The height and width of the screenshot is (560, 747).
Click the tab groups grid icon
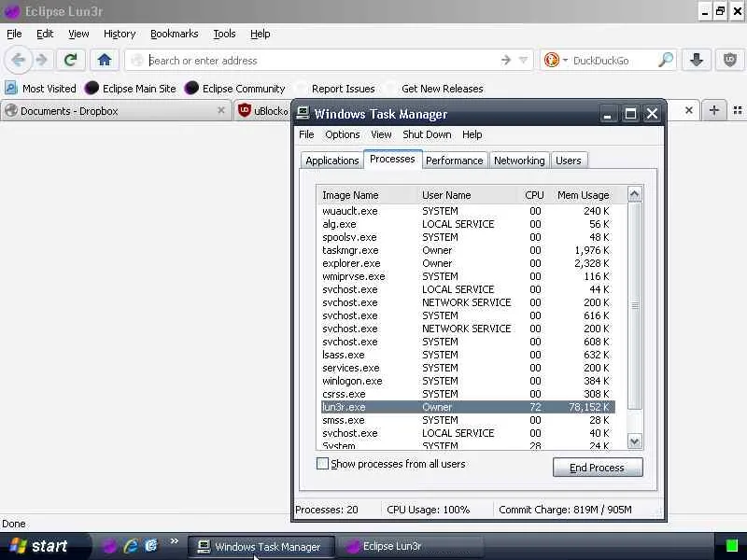pyautogui.click(x=738, y=110)
